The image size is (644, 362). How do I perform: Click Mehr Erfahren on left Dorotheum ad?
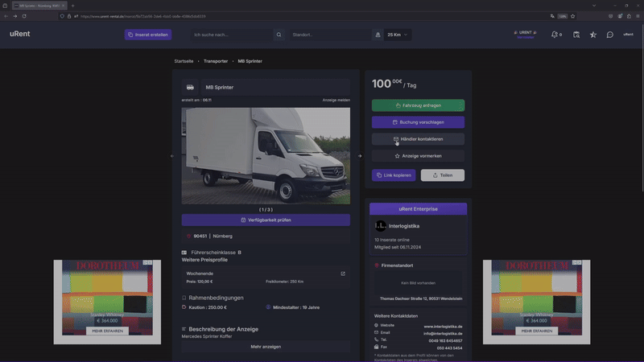pyautogui.click(x=107, y=331)
